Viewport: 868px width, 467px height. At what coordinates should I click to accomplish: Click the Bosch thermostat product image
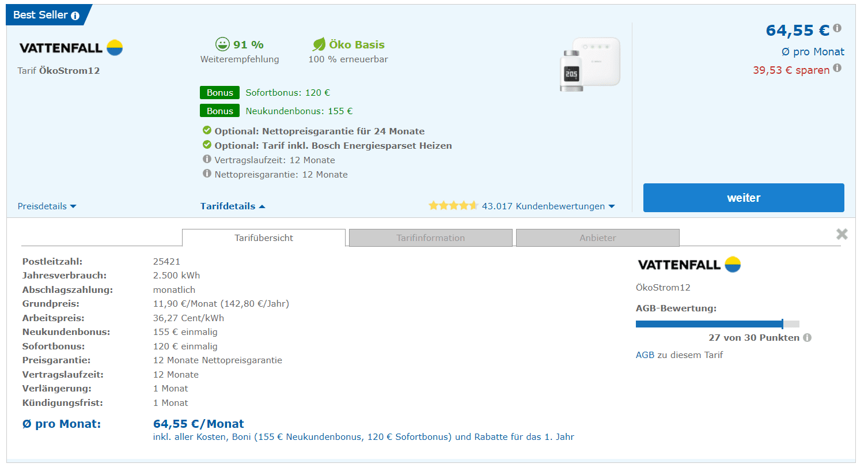pyautogui.click(x=590, y=64)
